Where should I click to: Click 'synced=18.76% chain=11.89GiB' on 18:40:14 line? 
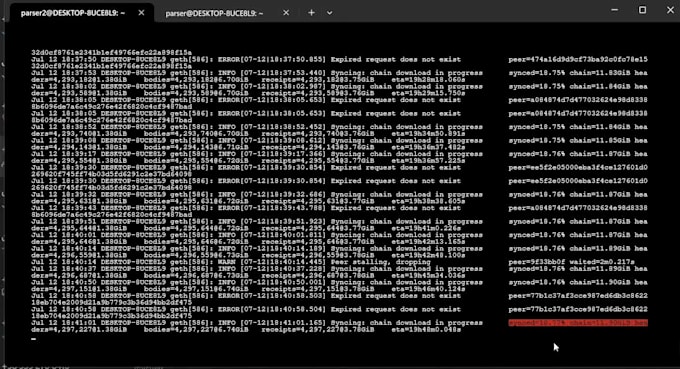569,248
